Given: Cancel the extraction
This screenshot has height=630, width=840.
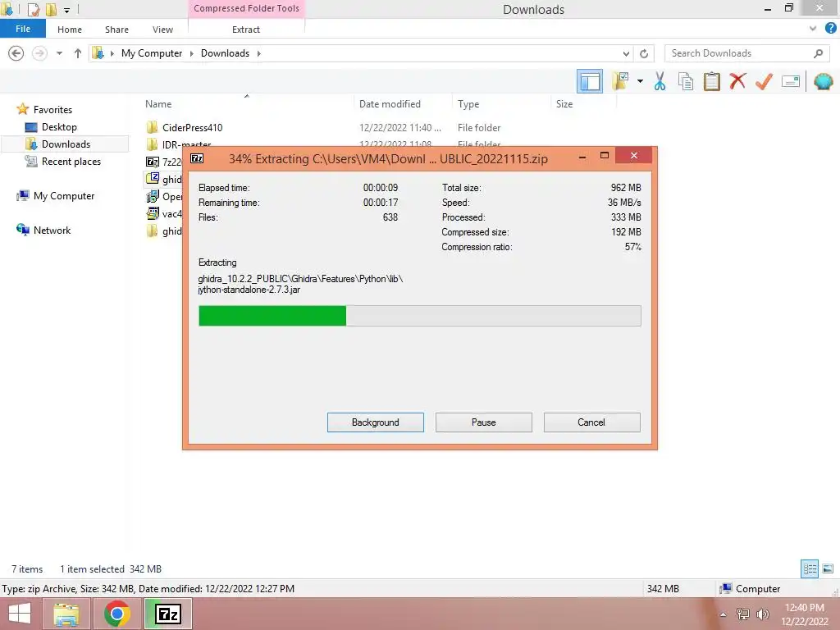Looking at the screenshot, I should [x=591, y=422].
